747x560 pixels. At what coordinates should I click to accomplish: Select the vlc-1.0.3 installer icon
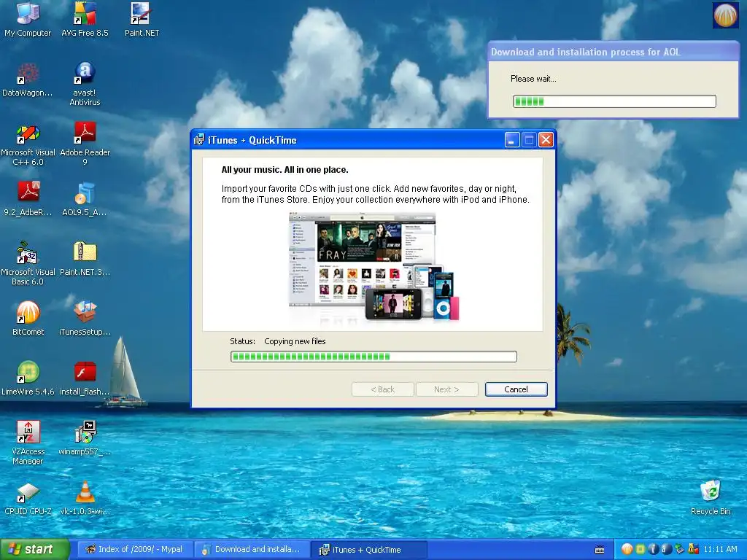pos(85,498)
